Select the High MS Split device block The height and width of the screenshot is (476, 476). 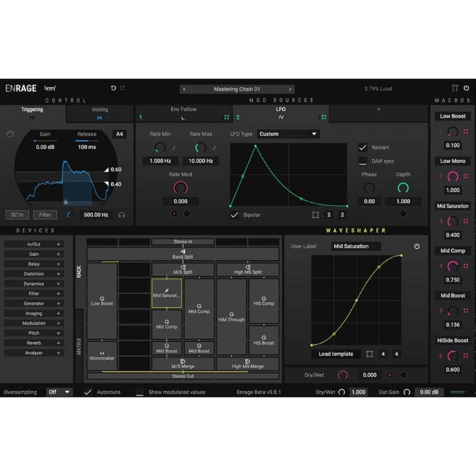[248, 270]
